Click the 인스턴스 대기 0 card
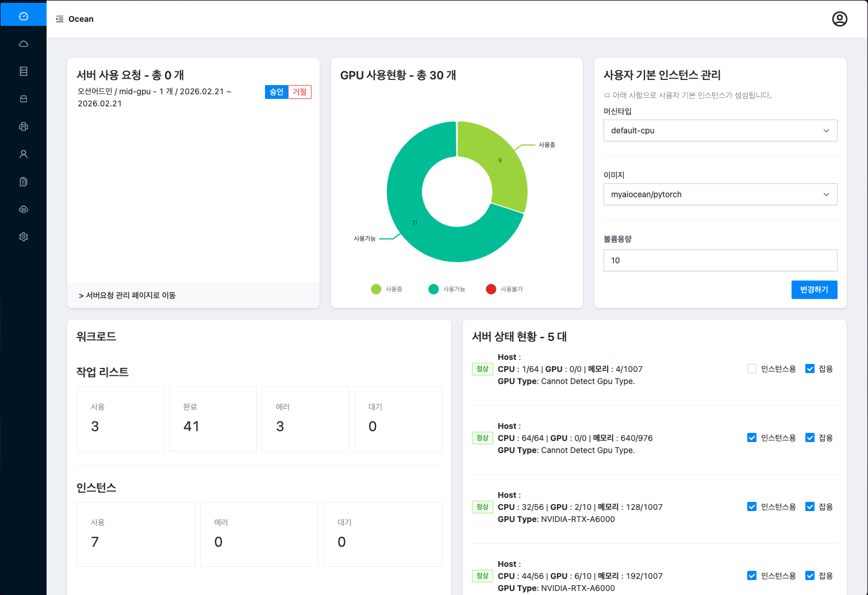This screenshot has height=595, width=868. click(x=382, y=535)
